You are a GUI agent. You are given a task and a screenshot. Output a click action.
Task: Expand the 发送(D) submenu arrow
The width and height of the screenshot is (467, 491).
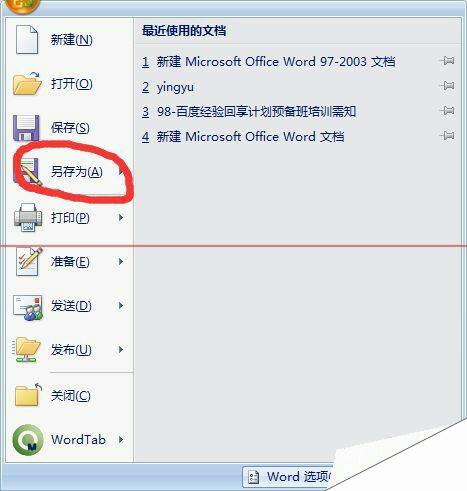pyautogui.click(x=121, y=305)
